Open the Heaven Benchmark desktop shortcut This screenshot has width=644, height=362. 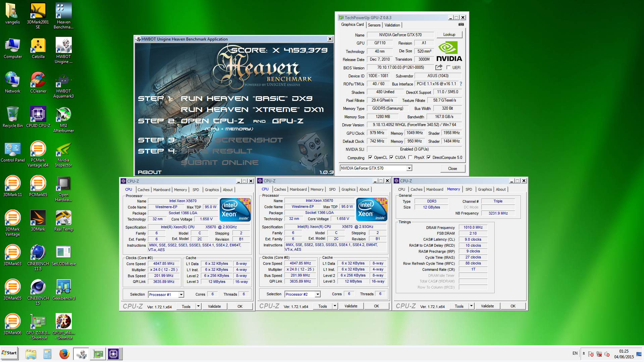[63, 16]
